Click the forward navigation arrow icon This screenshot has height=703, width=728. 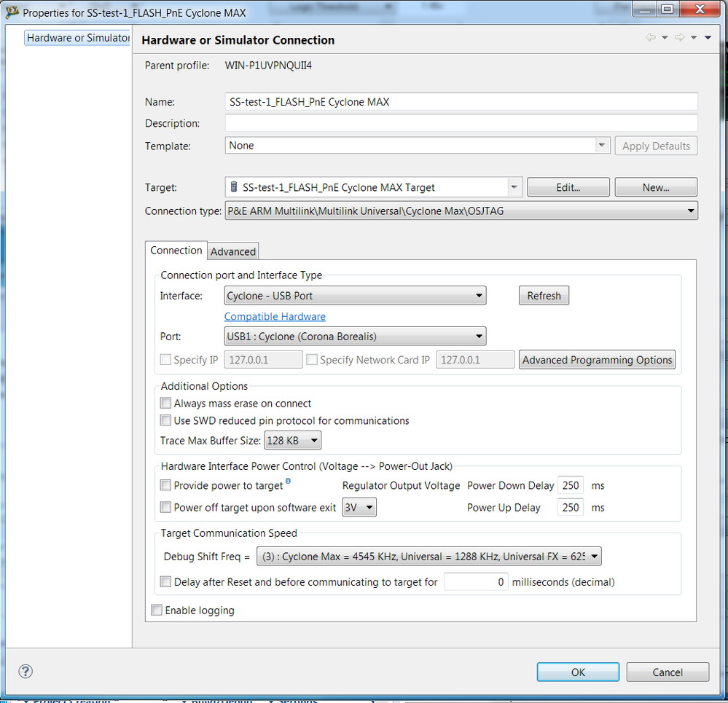point(680,38)
